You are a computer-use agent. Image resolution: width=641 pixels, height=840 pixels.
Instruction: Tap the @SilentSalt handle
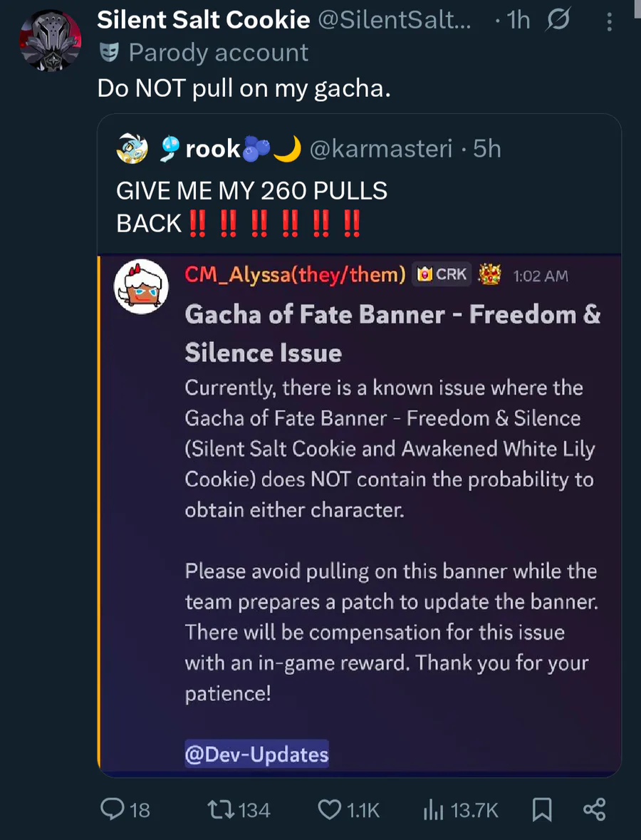click(394, 21)
